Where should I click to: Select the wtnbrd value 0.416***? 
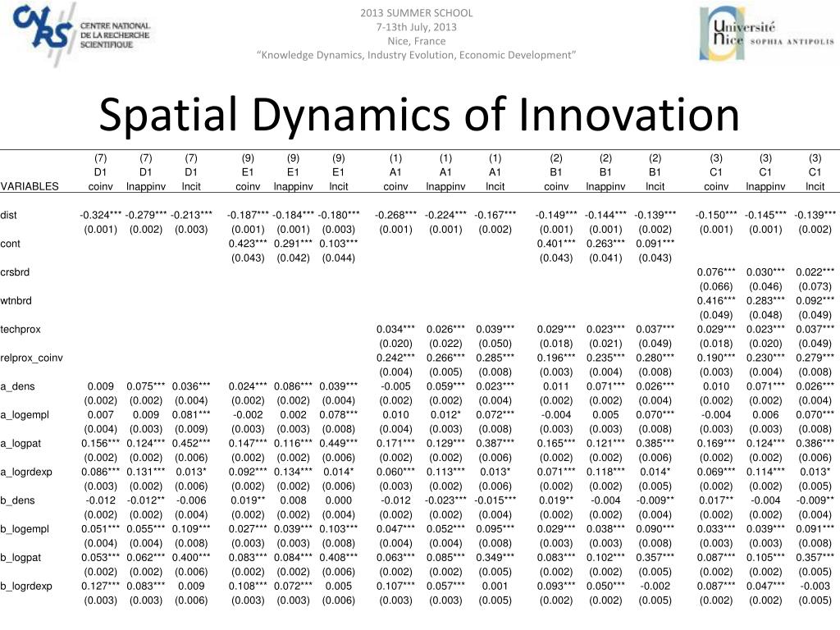tap(716, 300)
